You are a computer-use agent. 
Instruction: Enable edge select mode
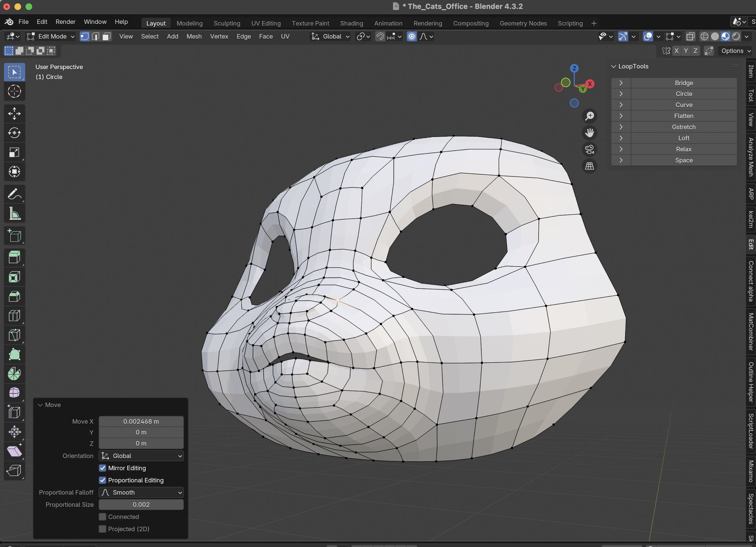(96, 36)
